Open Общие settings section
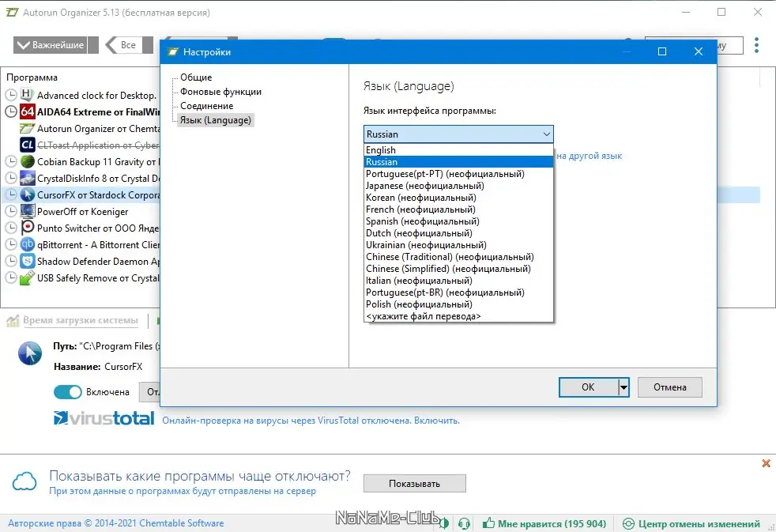Image resolution: width=776 pixels, height=532 pixels. [x=196, y=77]
